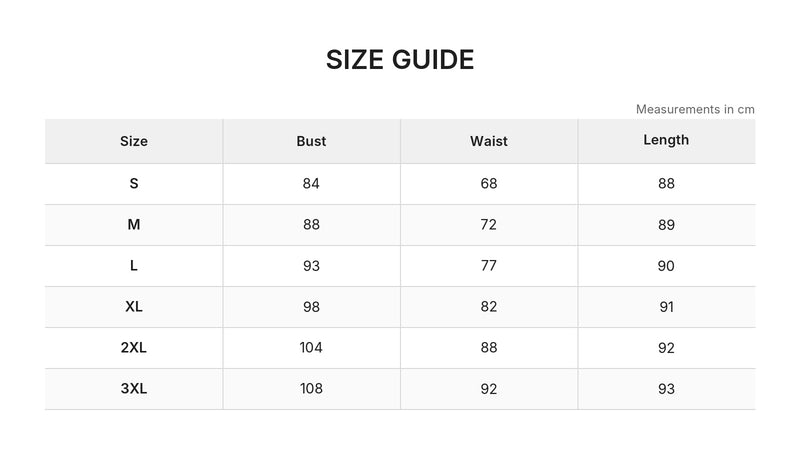Click the 2XL size row label
The width and height of the screenshot is (800, 457).
tap(134, 347)
